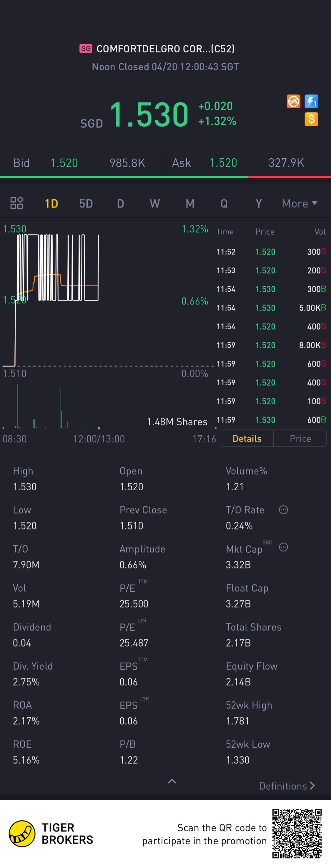The height and width of the screenshot is (868, 331).
Task: Open the chart layout grid icon
Action: click(x=16, y=203)
